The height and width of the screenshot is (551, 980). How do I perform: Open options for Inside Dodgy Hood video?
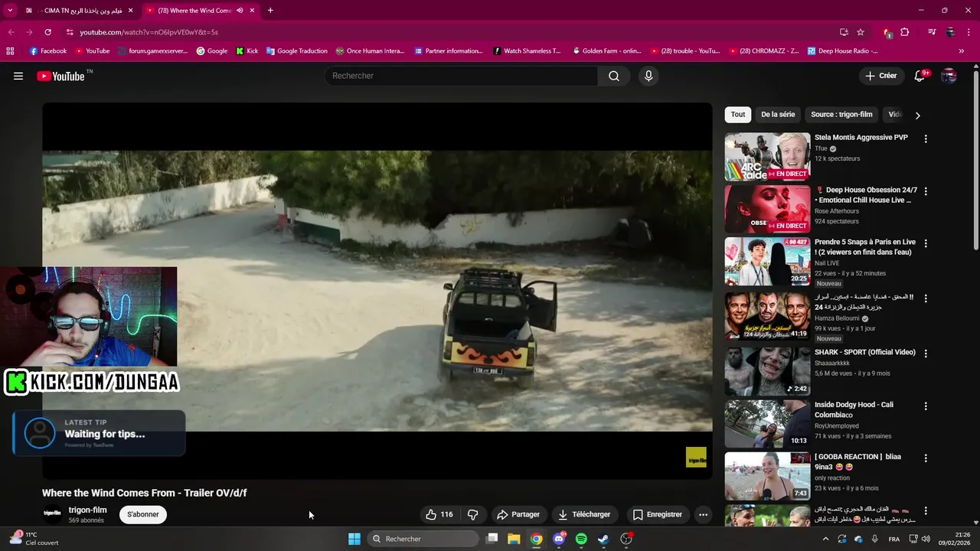point(926,406)
